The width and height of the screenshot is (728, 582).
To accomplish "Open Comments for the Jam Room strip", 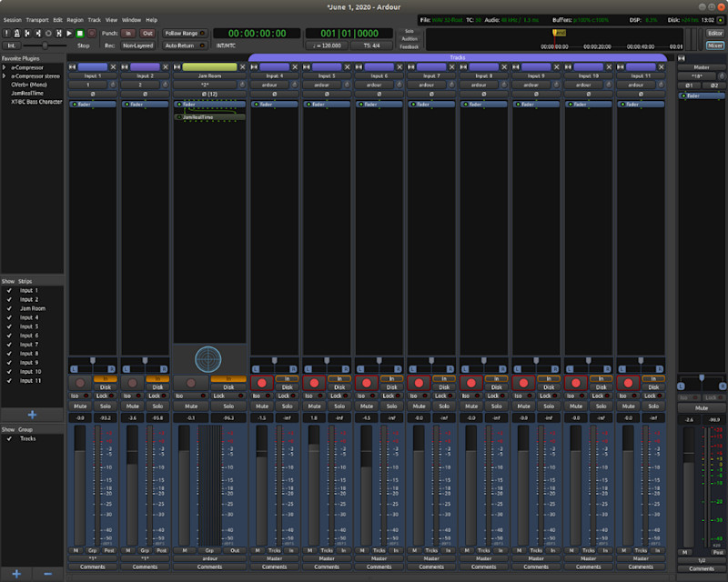I will (209, 567).
